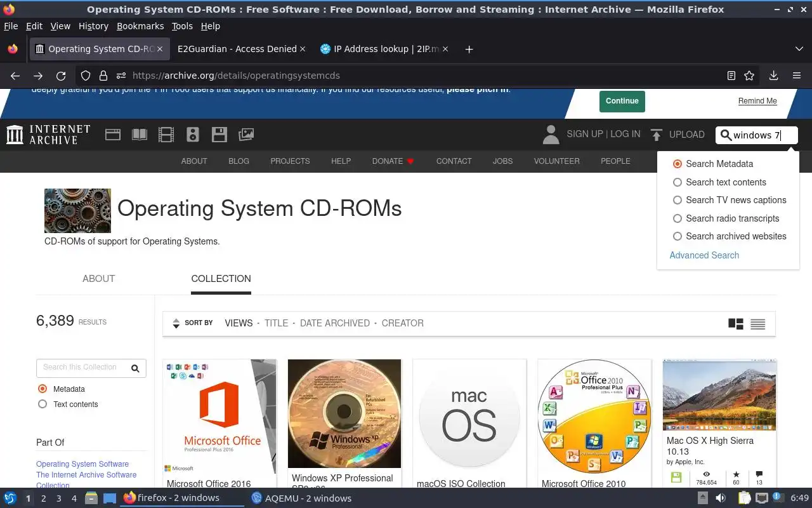Open the Bookmarks menu
The width and height of the screenshot is (812, 508).
[x=140, y=26]
